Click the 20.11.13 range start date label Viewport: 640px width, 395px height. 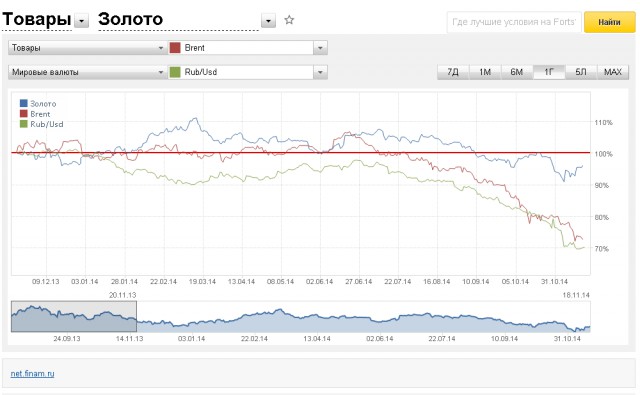(123, 295)
